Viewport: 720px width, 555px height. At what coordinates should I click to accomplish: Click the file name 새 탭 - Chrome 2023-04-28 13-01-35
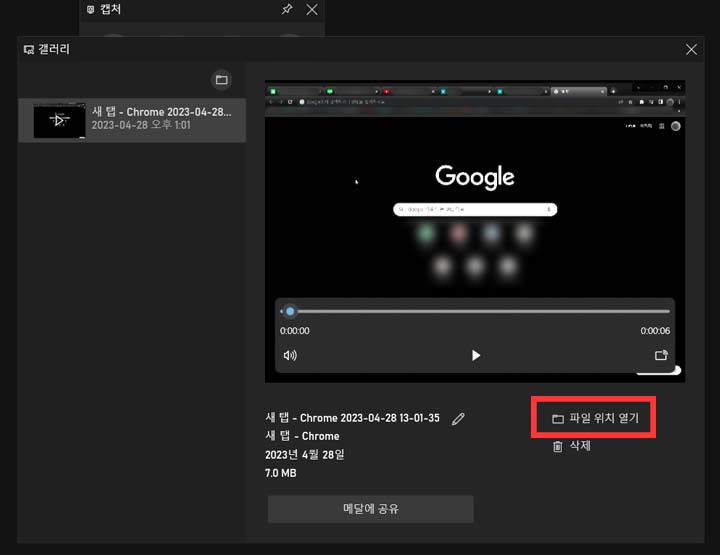tap(352, 418)
